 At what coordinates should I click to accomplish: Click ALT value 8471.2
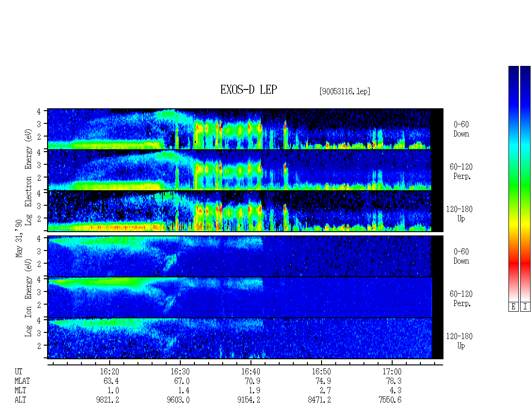(x=319, y=400)
